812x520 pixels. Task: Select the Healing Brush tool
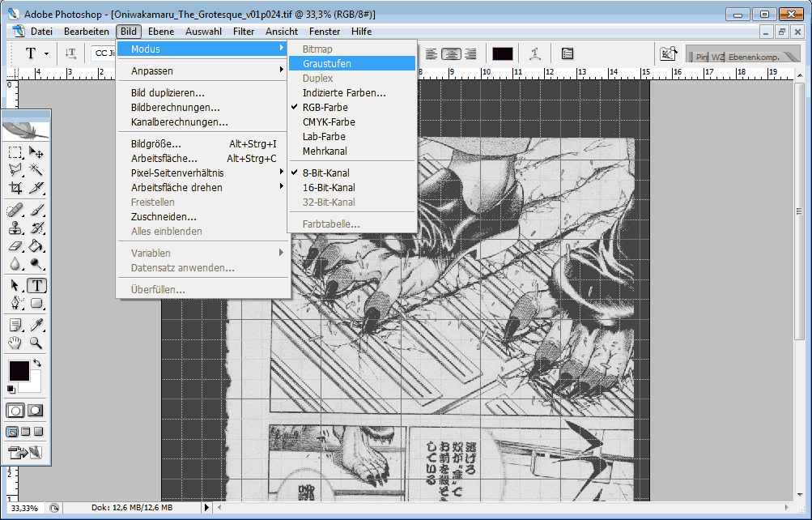click(x=15, y=211)
